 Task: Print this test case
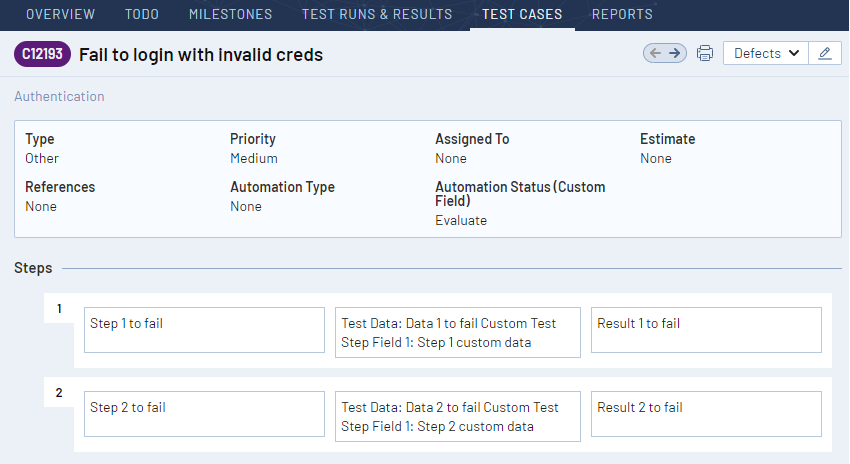pyautogui.click(x=705, y=53)
